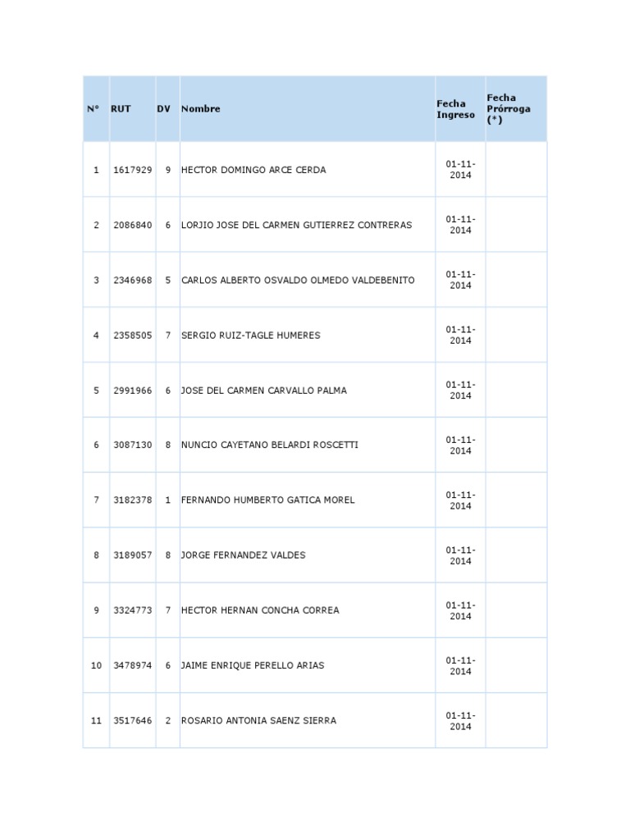Click the name ROSARIO ANTONIA SAENZ SIERRA

point(258,720)
